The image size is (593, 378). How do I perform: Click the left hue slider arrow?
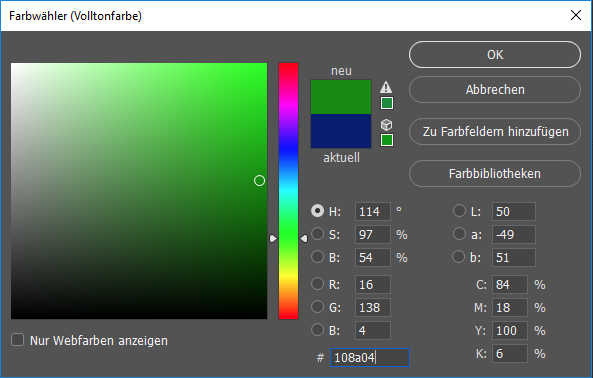(273, 239)
